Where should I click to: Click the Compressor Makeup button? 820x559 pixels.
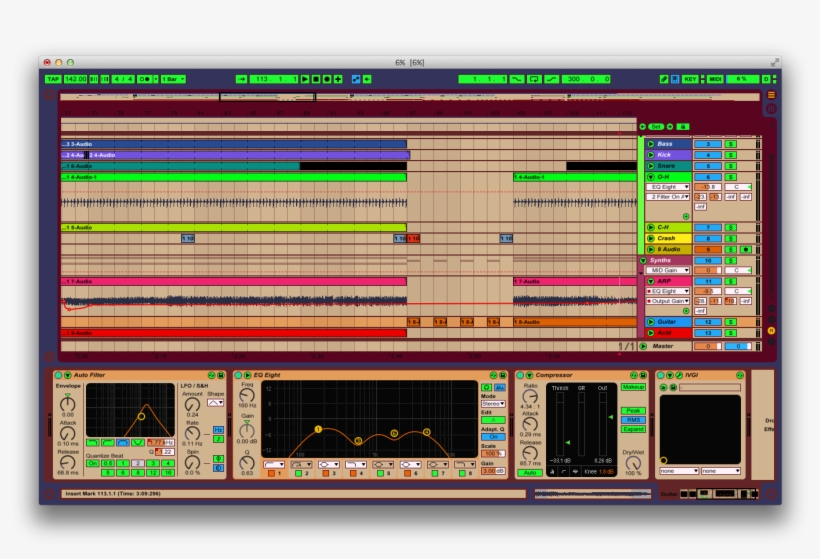pyautogui.click(x=633, y=387)
